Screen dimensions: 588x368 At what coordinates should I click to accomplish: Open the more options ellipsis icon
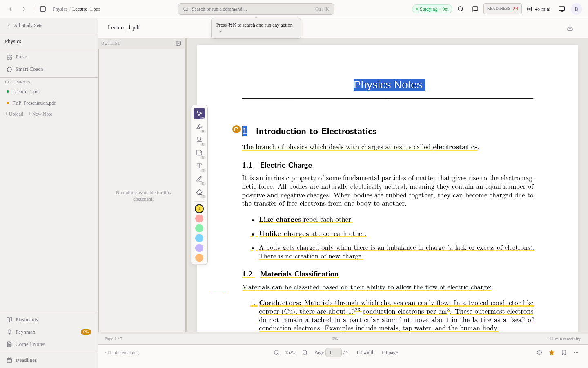click(576, 352)
